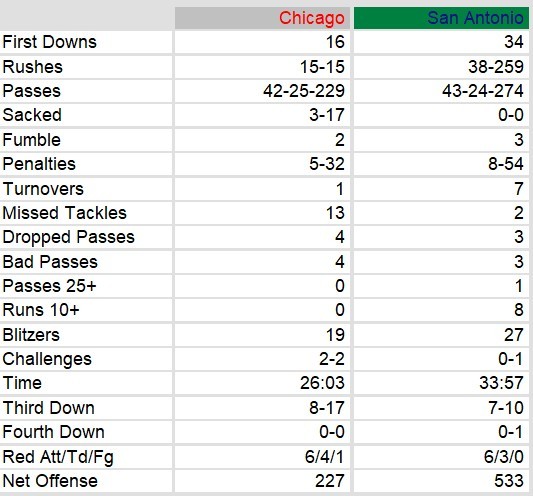Select the Blitzers row label
The height and width of the screenshot is (496, 533).
click(x=31, y=335)
